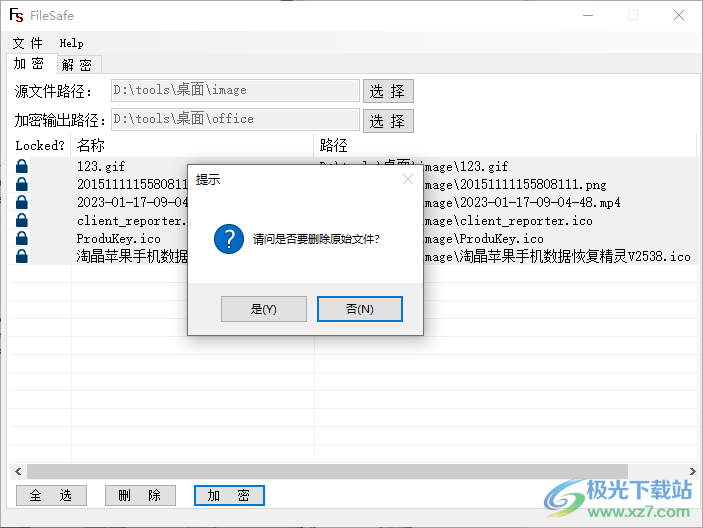Click the path ending in 2023-01-17-09-04-48.mp4

tap(522, 203)
